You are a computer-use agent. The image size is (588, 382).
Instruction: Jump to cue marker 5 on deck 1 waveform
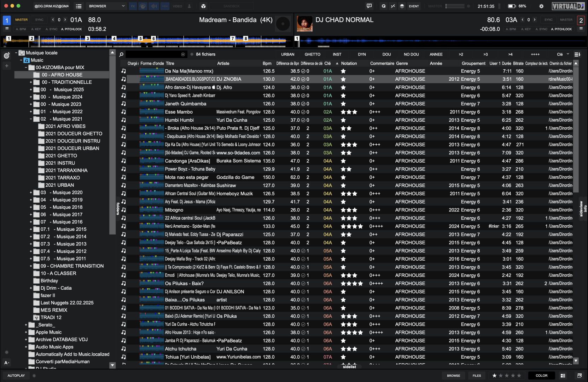coord(140,39)
